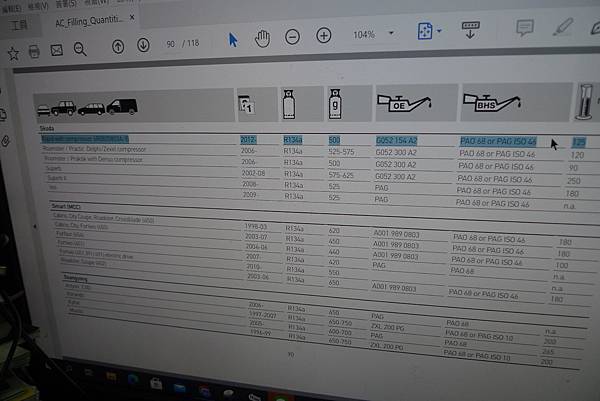Screen dimensions: 600x401
Task: Zoom out with the minus button
Action: point(292,37)
